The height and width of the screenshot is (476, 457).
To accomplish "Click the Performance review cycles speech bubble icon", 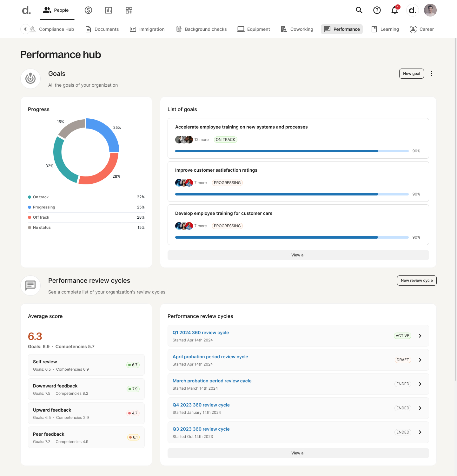I will point(30,285).
